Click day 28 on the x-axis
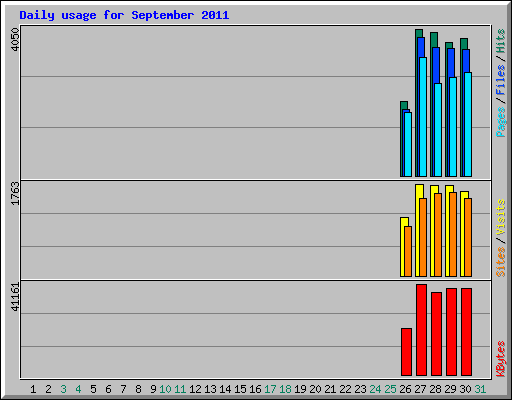The image size is (512, 400). [x=435, y=389]
